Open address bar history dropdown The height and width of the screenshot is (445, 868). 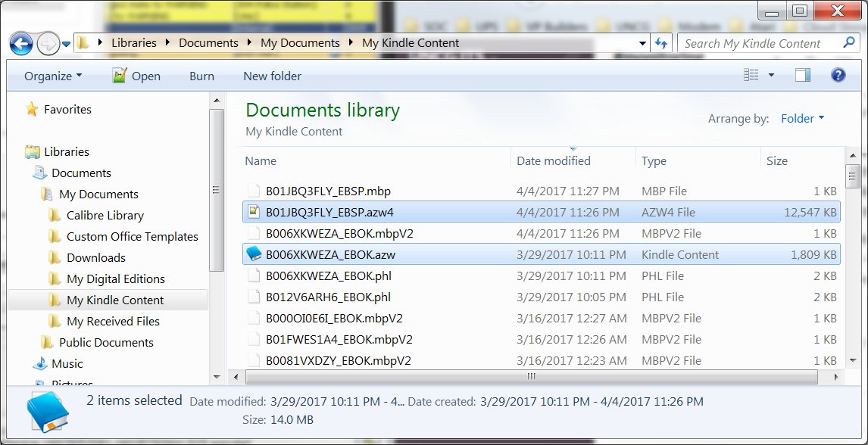point(642,43)
